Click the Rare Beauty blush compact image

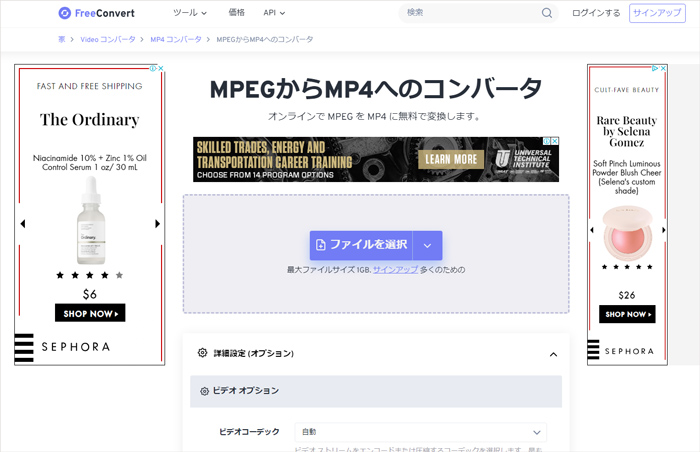(x=627, y=234)
